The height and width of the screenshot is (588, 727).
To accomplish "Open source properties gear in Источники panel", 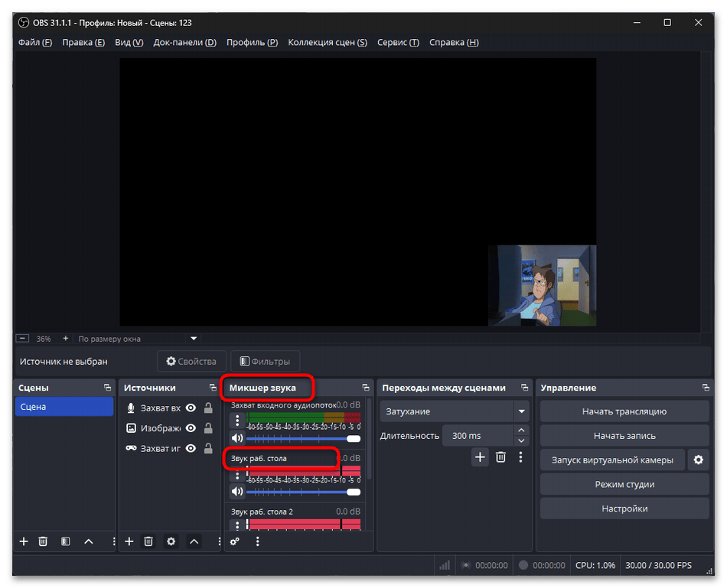I will coord(171,541).
